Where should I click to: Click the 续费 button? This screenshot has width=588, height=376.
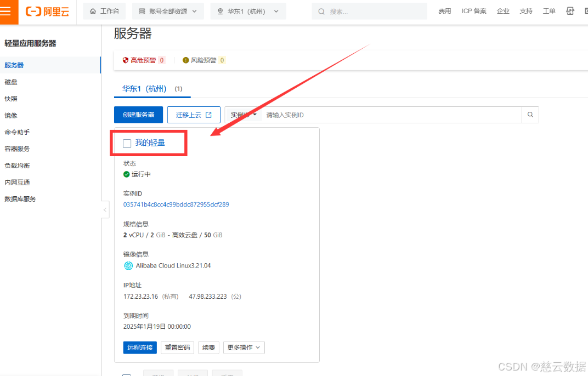coord(208,347)
